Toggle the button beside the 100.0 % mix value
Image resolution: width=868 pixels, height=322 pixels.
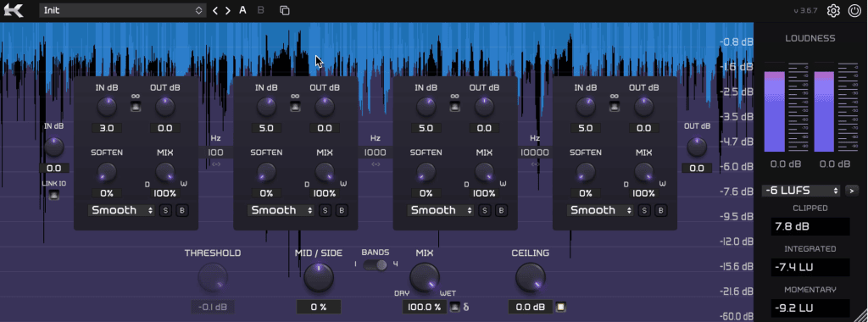(454, 307)
